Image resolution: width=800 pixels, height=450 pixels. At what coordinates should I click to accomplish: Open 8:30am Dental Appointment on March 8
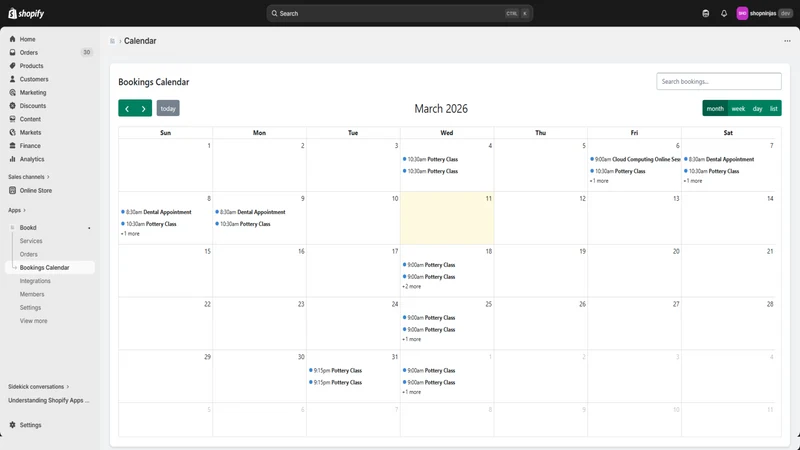(157, 212)
